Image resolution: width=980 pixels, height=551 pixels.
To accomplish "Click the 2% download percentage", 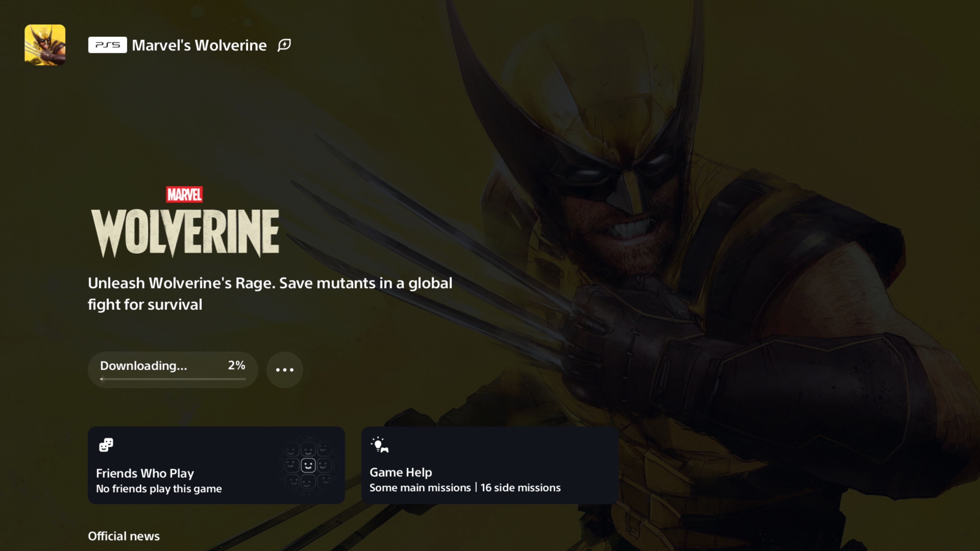I will coord(237,365).
